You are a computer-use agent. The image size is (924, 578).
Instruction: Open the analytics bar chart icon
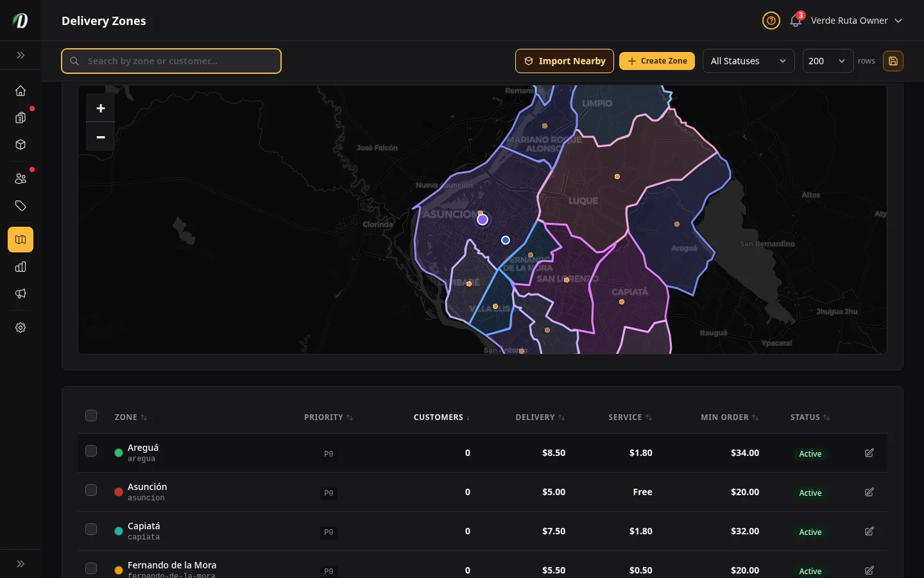click(x=21, y=267)
